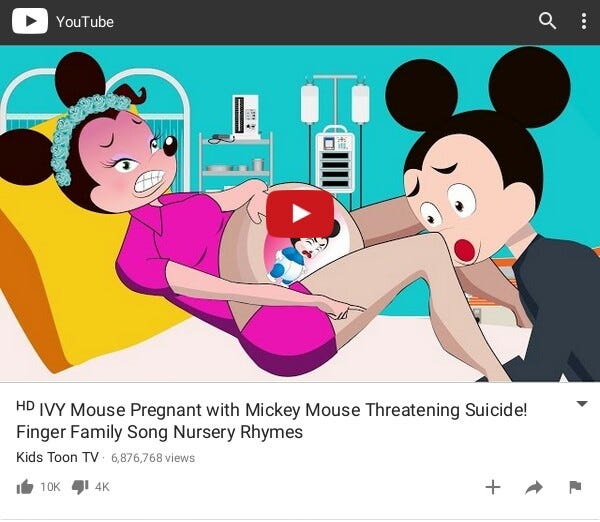Share the video using arrow icon

[534, 487]
